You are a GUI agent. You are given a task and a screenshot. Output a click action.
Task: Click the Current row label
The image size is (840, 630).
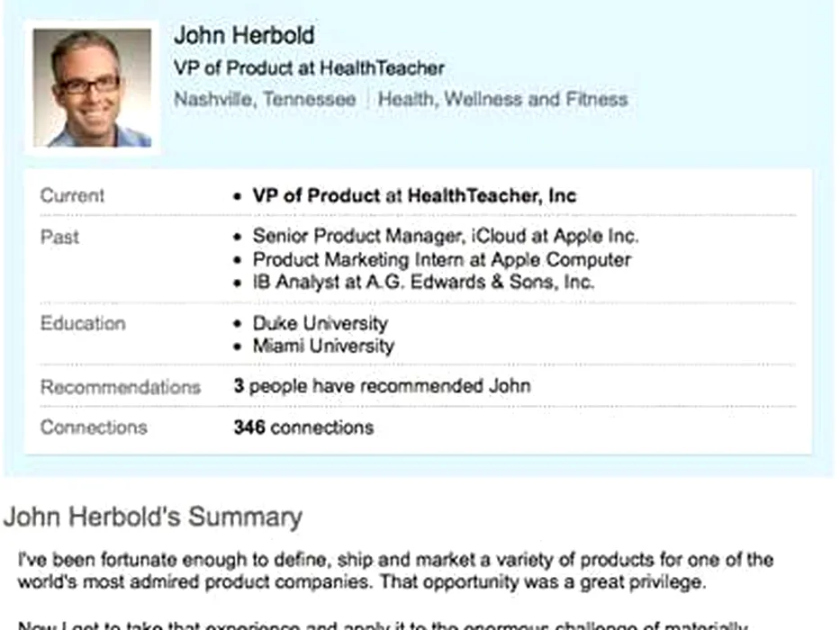(x=72, y=195)
